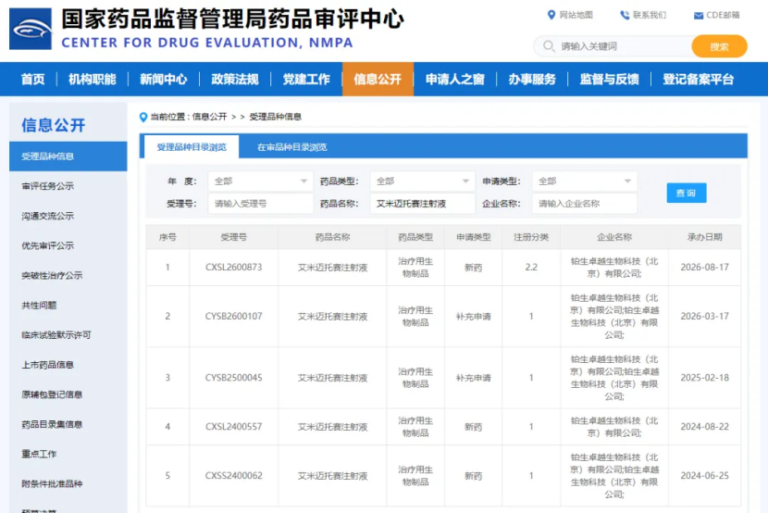The image size is (768, 513).
Task: Open 办事服务 navigation item
Action: click(x=532, y=79)
